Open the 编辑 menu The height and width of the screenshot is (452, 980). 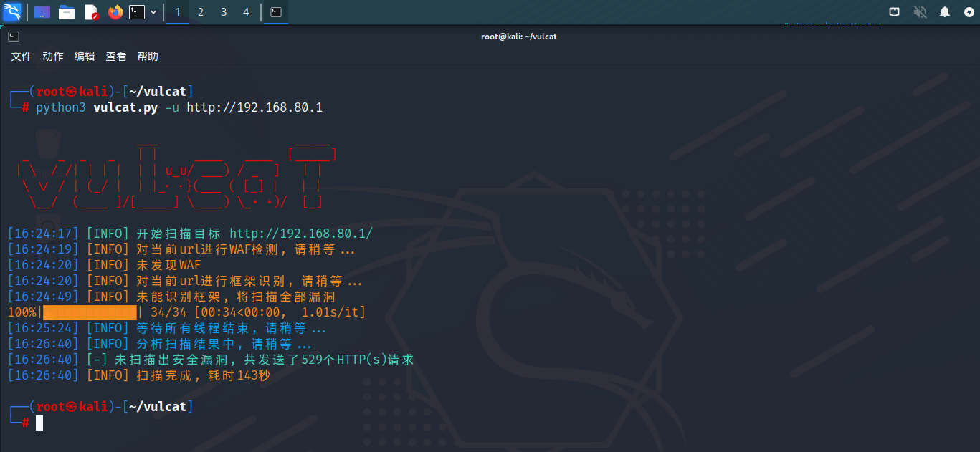[85, 56]
